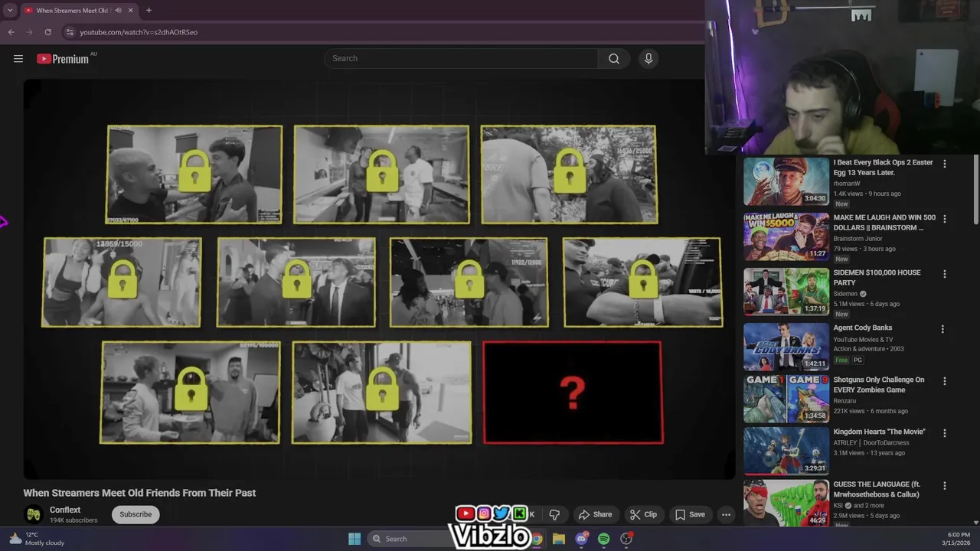Screen dimensions: 980x551
Task: Go back to the previous page
Action: click(x=11, y=32)
